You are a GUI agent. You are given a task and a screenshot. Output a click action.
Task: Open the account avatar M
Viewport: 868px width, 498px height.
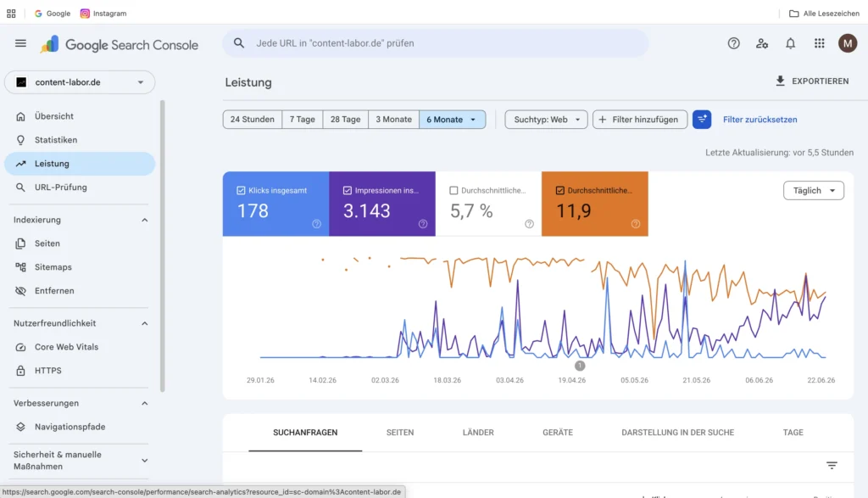click(x=848, y=43)
